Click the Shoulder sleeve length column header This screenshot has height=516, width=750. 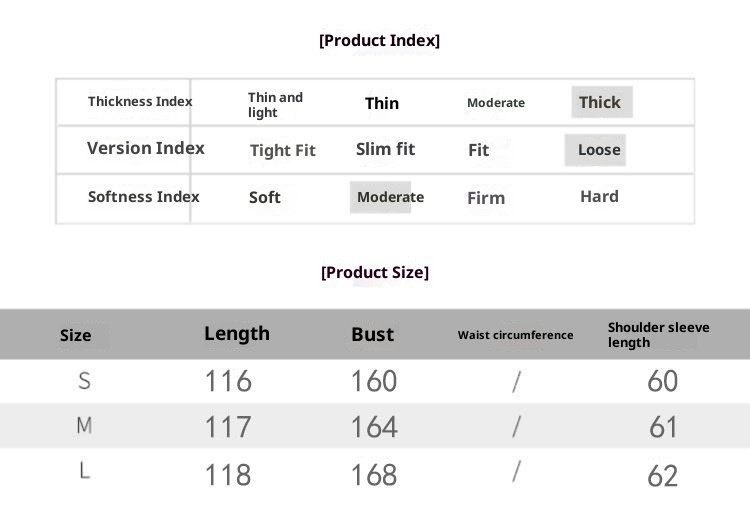[659, 335]
